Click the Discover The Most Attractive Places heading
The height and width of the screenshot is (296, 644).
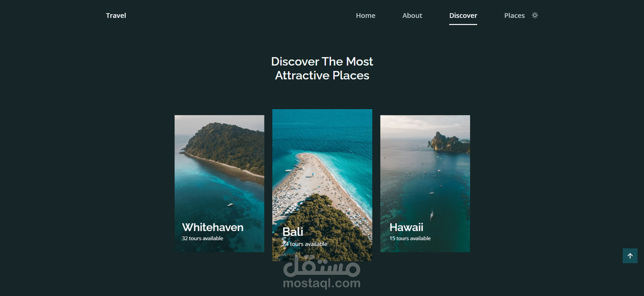click(322, 68)
